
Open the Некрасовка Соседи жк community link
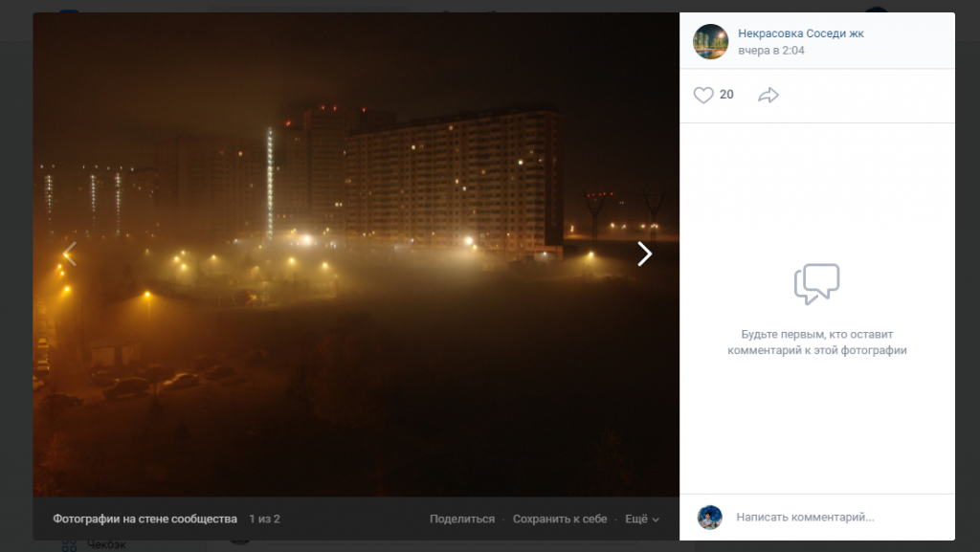point(800,33)
